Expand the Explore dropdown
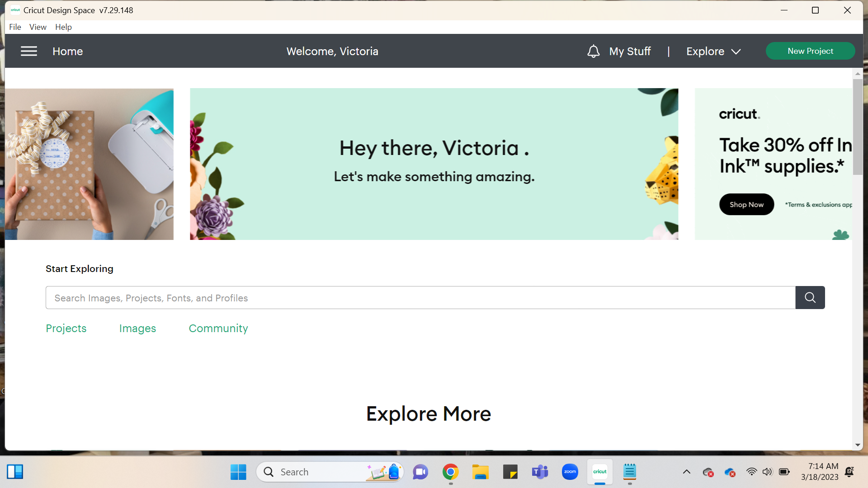This screenshot has width=868, height=488. tap(713, 51)
